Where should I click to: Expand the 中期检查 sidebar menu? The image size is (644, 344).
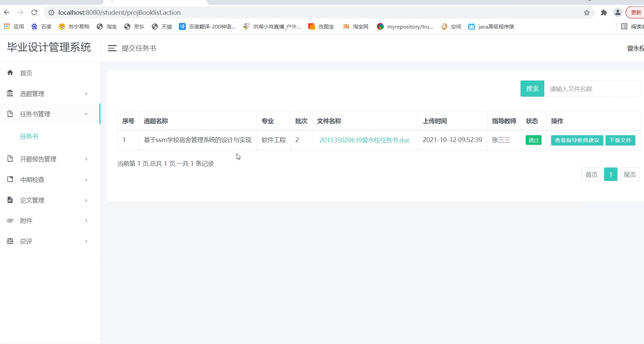(x=50, y=180)
